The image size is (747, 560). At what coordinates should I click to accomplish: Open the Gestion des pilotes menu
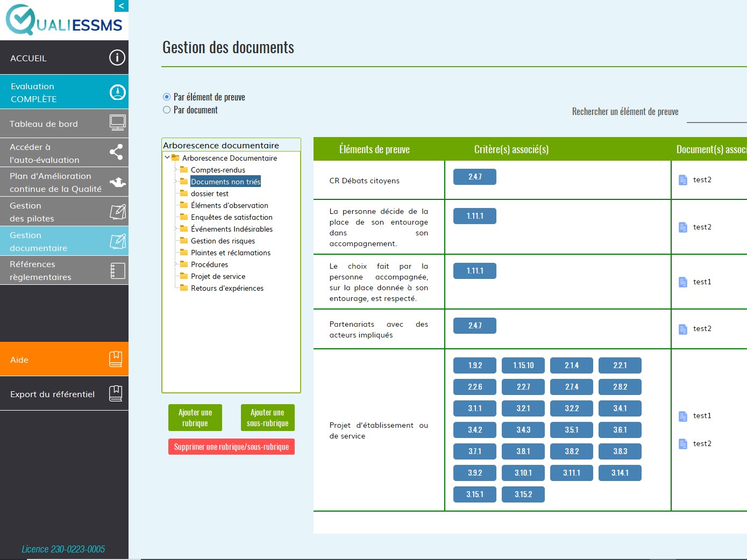point(54,212)
